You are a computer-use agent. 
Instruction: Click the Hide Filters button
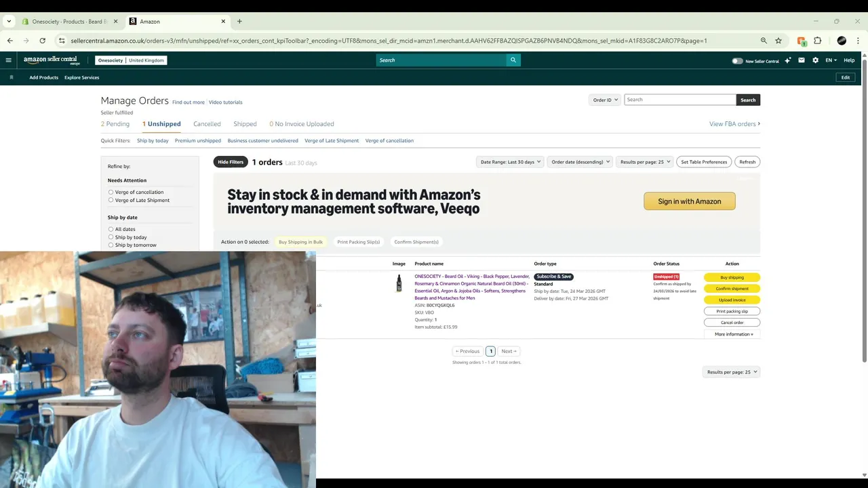coord(231,162)
